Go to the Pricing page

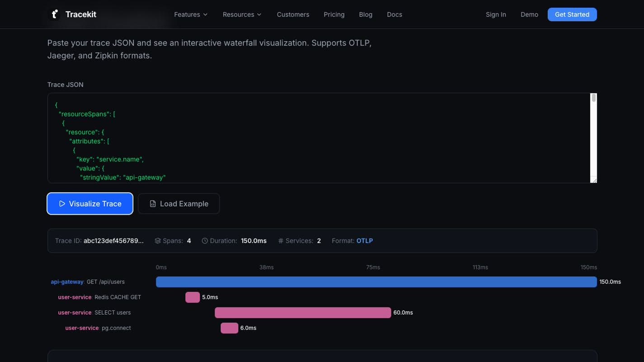tap(334, 14)
